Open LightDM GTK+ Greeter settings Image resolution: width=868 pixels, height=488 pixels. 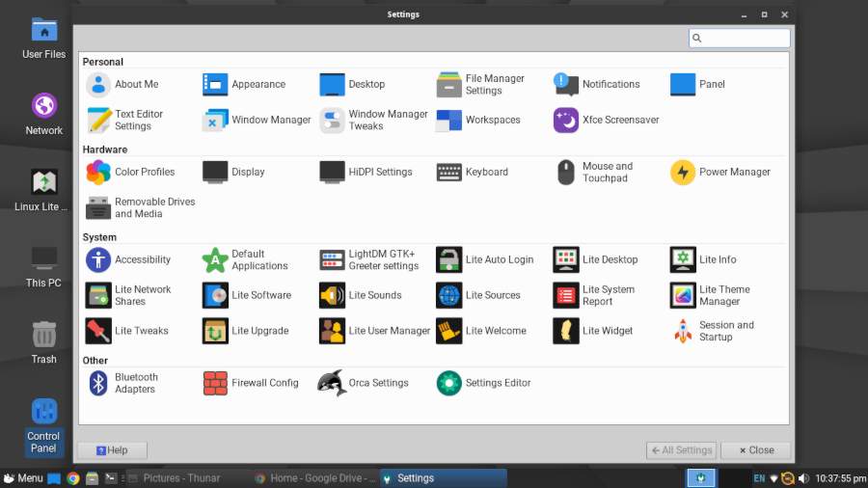pyautogui.click(x=369, y=259)
